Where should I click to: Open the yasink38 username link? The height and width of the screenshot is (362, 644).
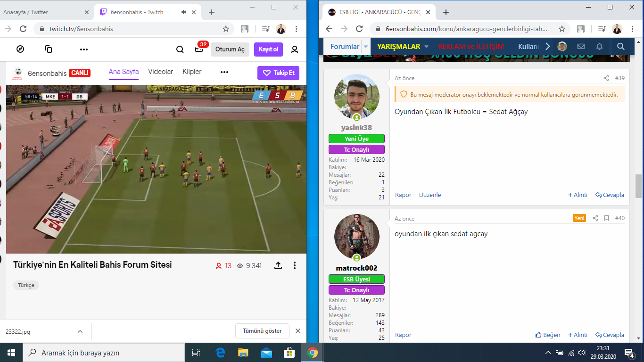356,128
